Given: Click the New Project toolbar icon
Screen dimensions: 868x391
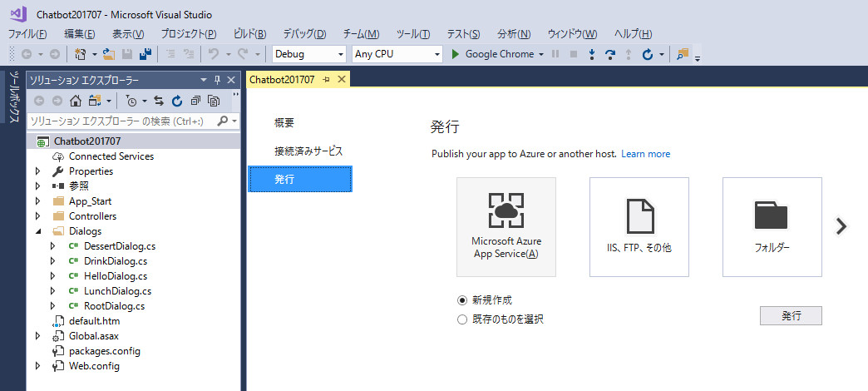Looking at the screenshot, I should point(81,54).
